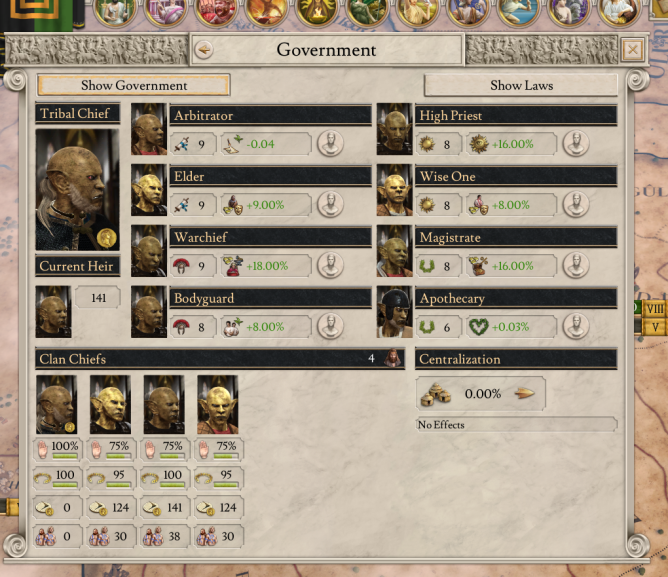Click the back arrow beside Government title
Screen dimensions: 668x577
coord(204,50)
